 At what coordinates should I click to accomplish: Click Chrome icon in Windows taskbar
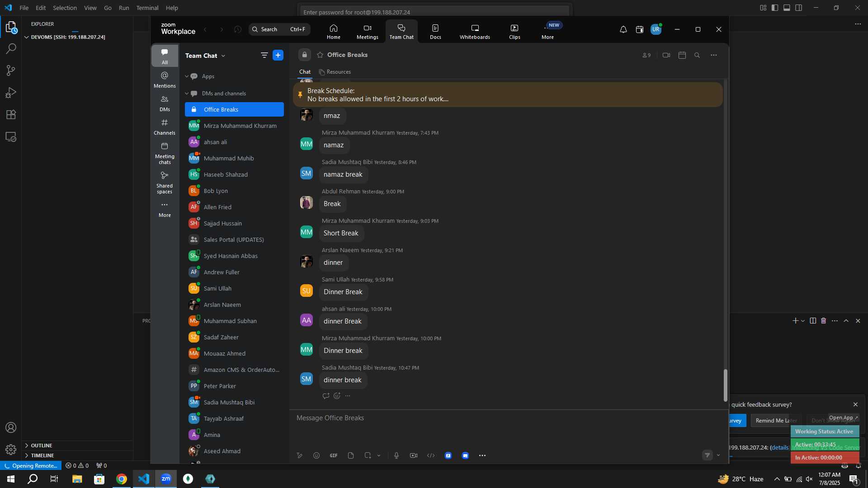122,479
